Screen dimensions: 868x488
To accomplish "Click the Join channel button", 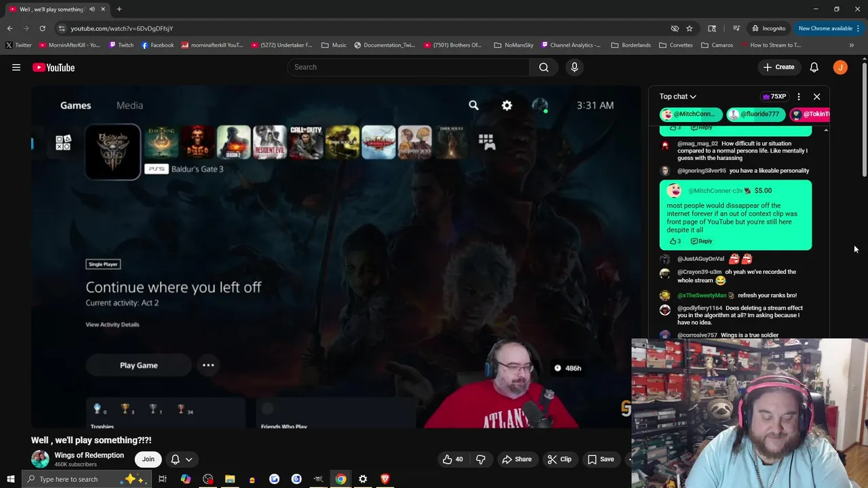I will 148,460.
